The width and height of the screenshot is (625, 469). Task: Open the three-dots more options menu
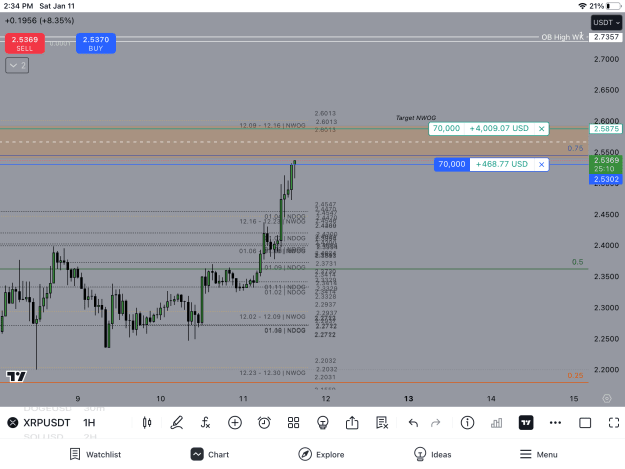(x=555, y=423)
